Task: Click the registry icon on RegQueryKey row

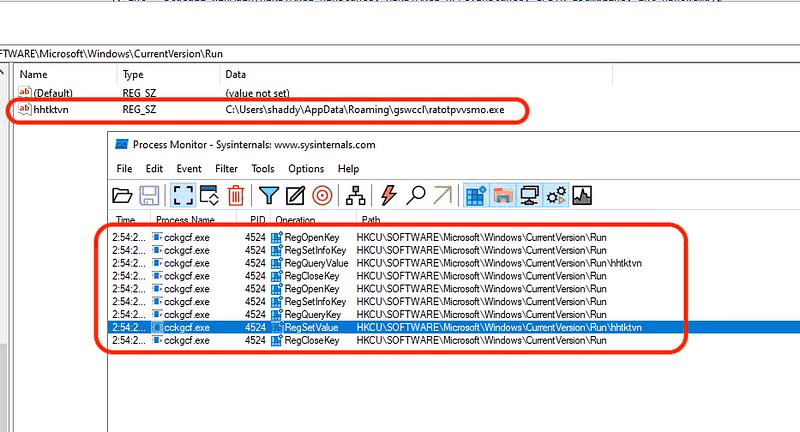Action: point(277,315)
